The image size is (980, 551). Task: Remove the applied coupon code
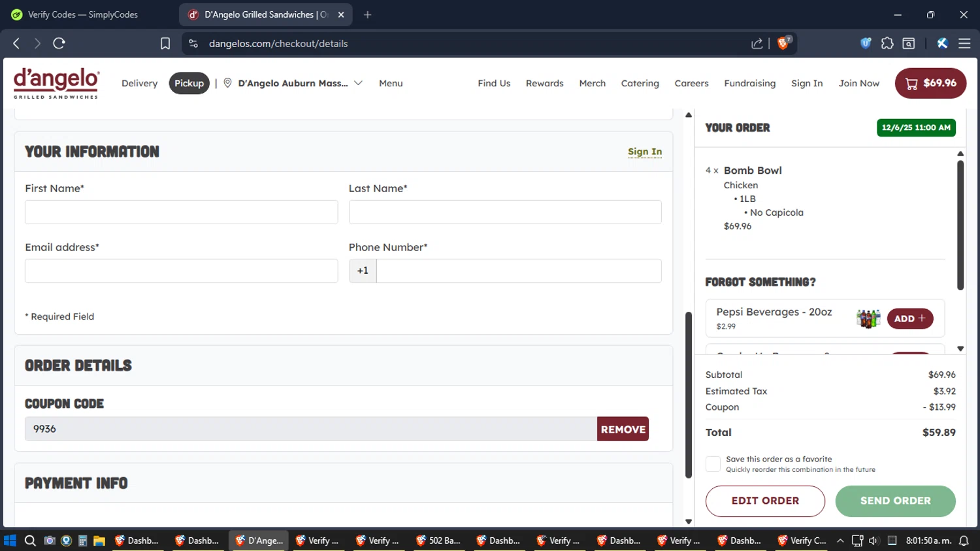pos(623,429)
